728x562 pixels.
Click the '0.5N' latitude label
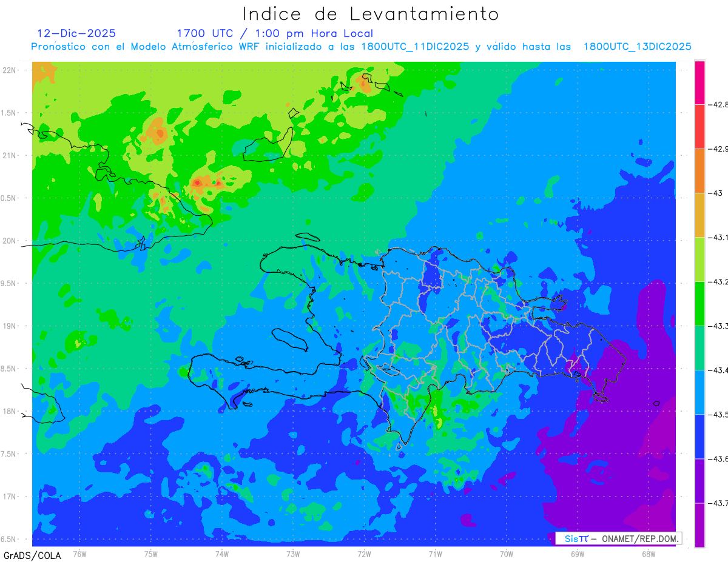coord(9,198)
